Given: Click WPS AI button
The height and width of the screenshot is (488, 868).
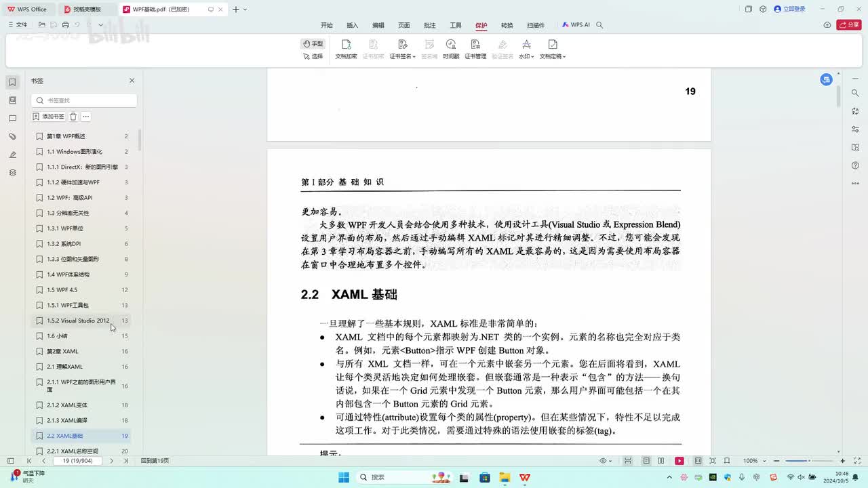Looking at the screenshot, I should [576, 25].
